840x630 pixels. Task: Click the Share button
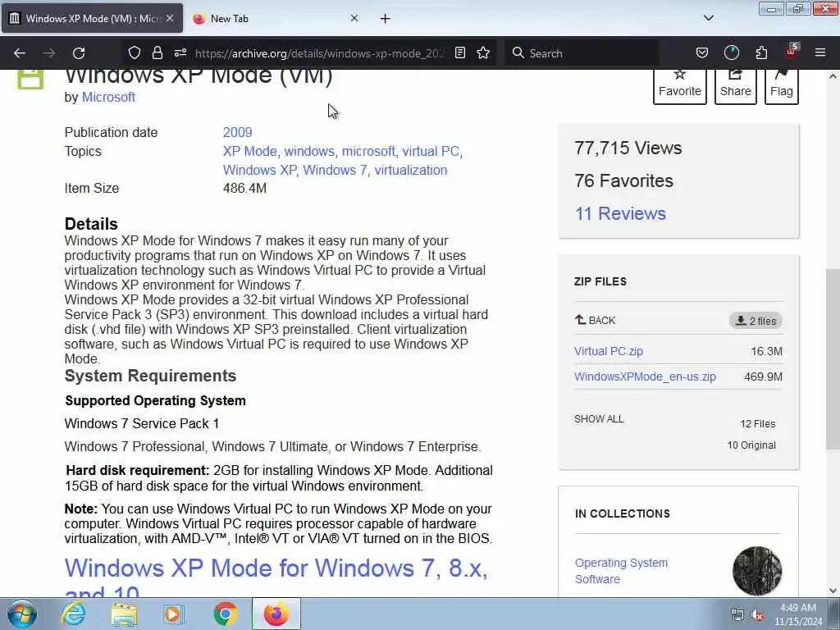tap(736, 85)
